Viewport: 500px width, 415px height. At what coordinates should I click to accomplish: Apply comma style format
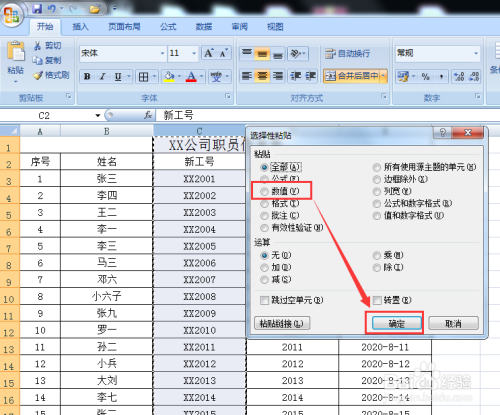coord(441,77)
